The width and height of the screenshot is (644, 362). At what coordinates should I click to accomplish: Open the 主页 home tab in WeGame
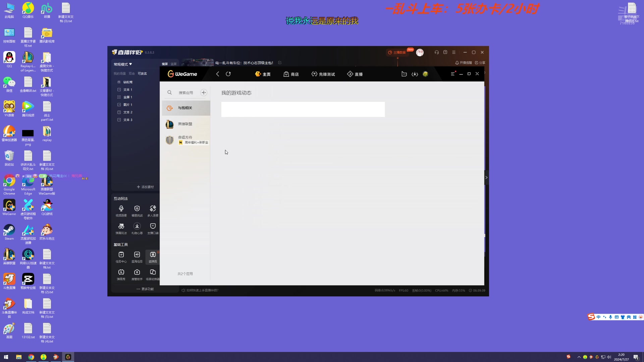[x=263, y=74]
